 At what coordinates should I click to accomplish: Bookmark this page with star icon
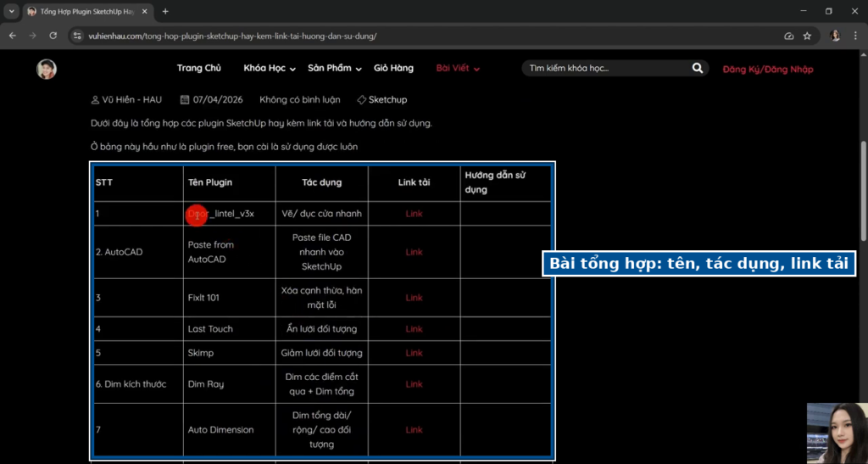point(807,36)
